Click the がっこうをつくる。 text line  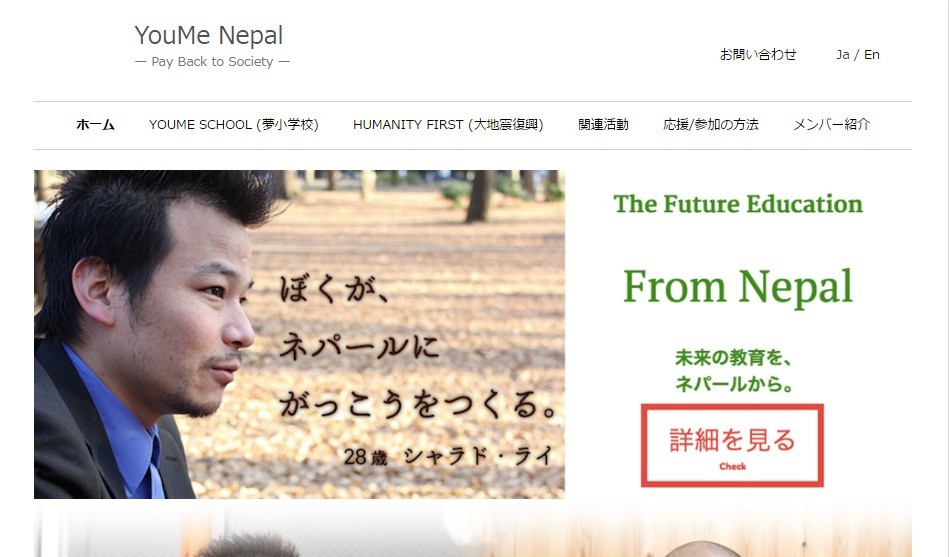(x=418, y=403)
